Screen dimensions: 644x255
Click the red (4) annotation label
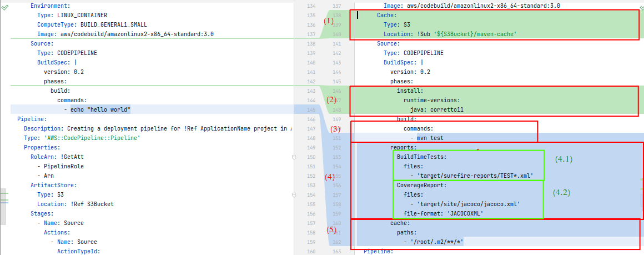[330, 177]
